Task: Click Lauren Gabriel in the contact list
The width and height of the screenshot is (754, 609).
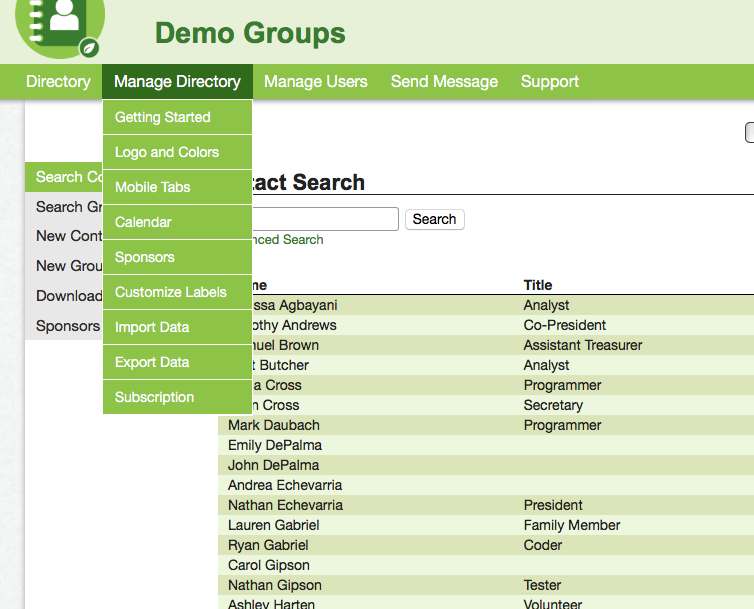Action: point(273,525)
